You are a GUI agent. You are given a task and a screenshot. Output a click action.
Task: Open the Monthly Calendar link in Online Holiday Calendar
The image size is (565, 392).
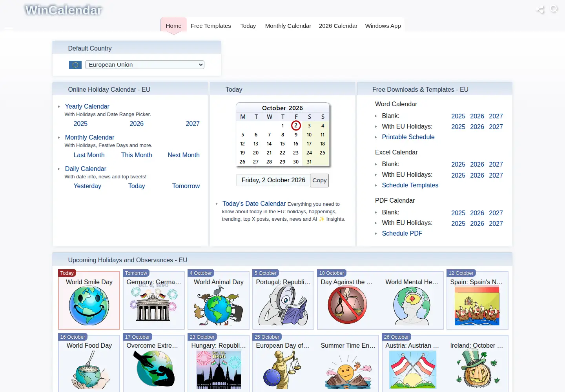[x=89, y=137]
